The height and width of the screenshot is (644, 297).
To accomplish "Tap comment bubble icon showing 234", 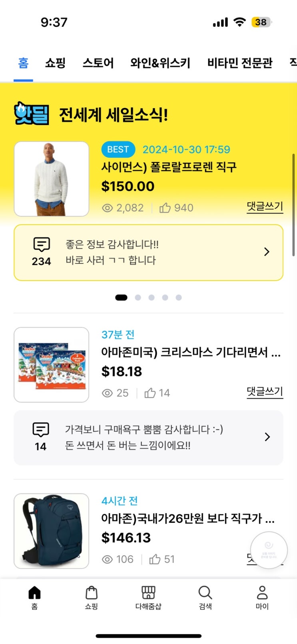I will pyautogui.click(x=42, y=244).
